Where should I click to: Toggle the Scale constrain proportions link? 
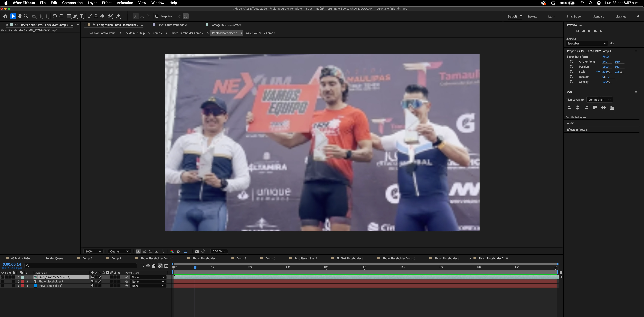598,72
